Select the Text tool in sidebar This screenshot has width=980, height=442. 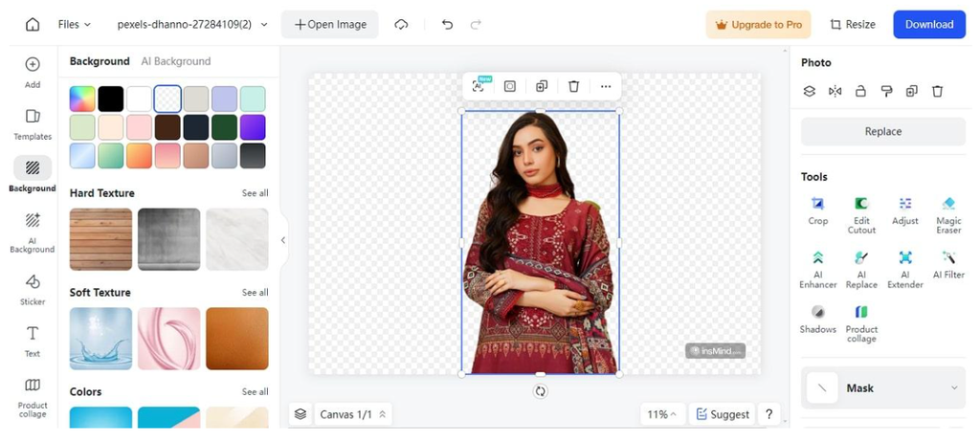coord(33,341)
